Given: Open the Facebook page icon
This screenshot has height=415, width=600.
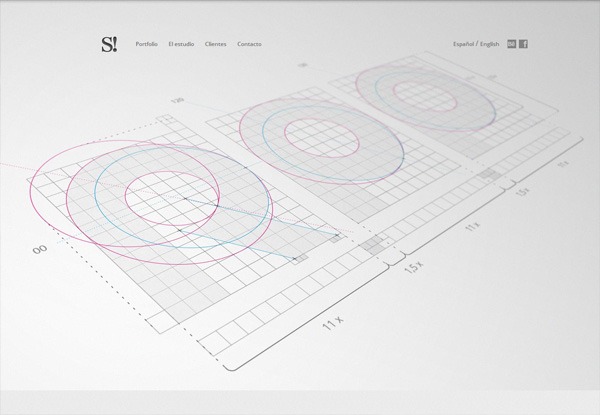Looking at the screenshot, I should coord(523,44).
